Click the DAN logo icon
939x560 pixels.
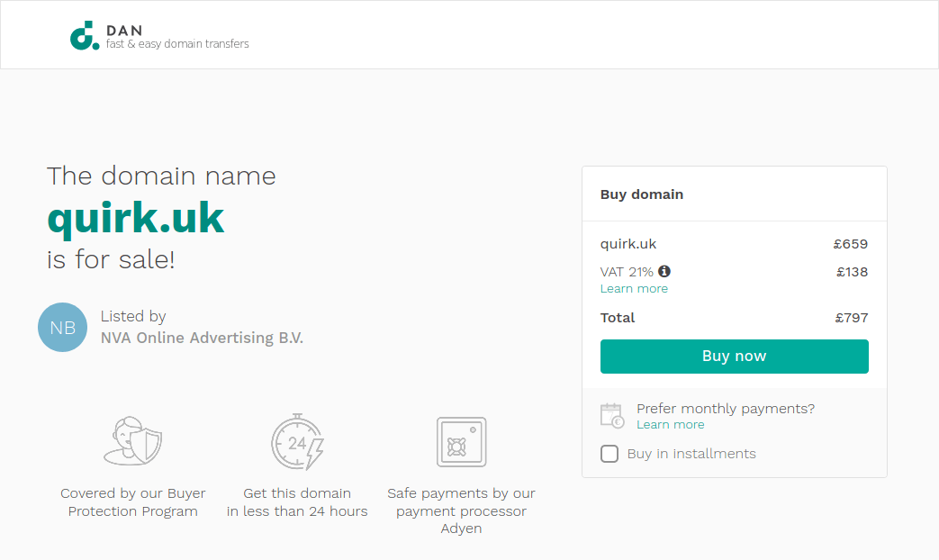click(x=83, y=34)
